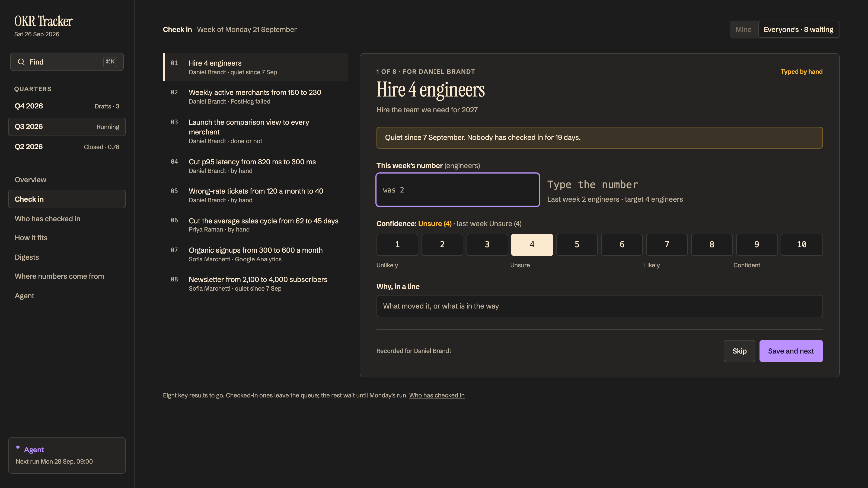Set confidence to 8
The height and width of the screenshot is (488, 868).
pyautogui.click(x=712, y=245)
